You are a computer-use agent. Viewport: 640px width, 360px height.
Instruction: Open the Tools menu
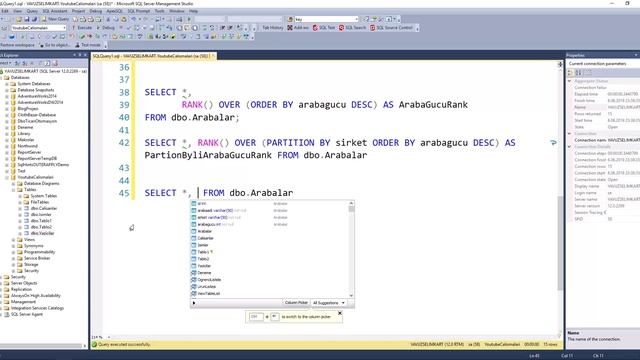pyautogui.click(x=160, y=11)
